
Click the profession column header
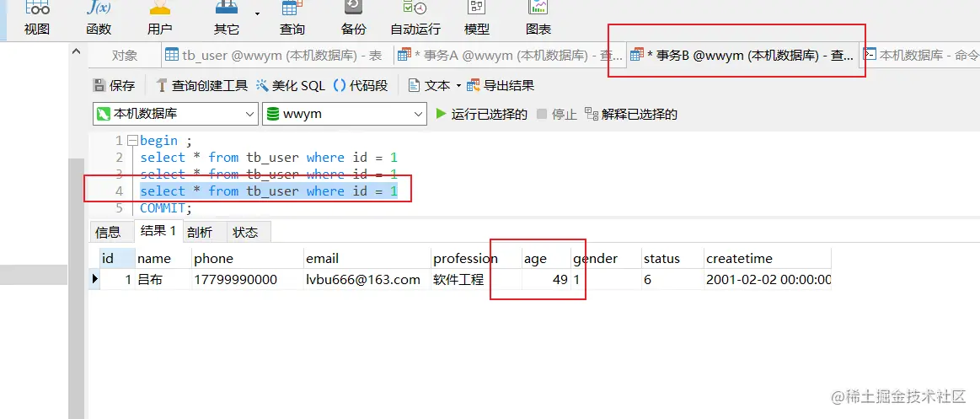click(475, 258)
